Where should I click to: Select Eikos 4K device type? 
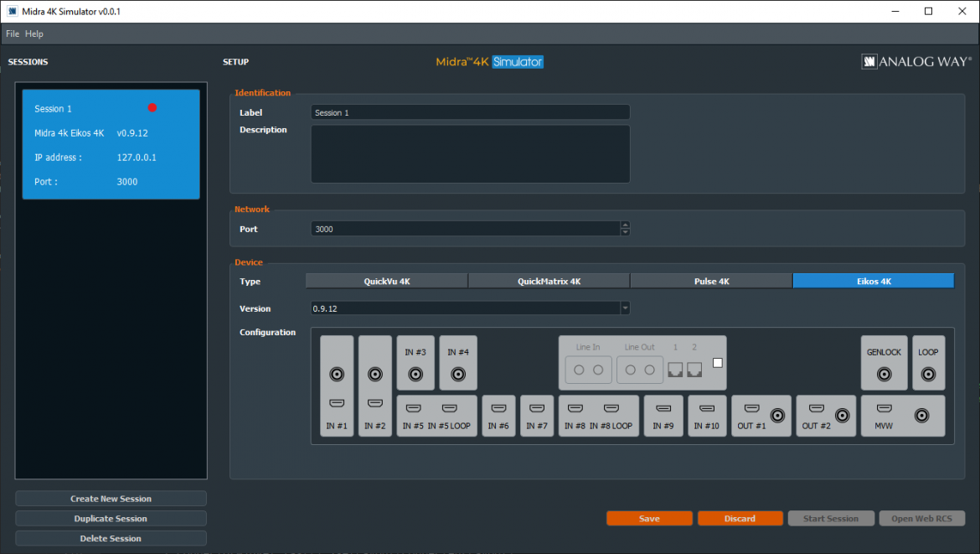(874, 282)
